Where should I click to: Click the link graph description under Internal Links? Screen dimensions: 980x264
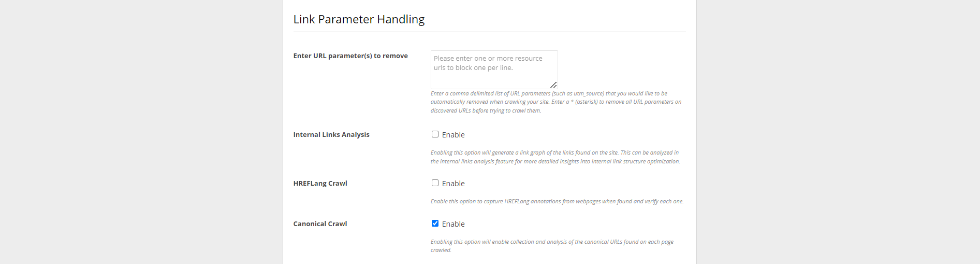tap(555, 157)
